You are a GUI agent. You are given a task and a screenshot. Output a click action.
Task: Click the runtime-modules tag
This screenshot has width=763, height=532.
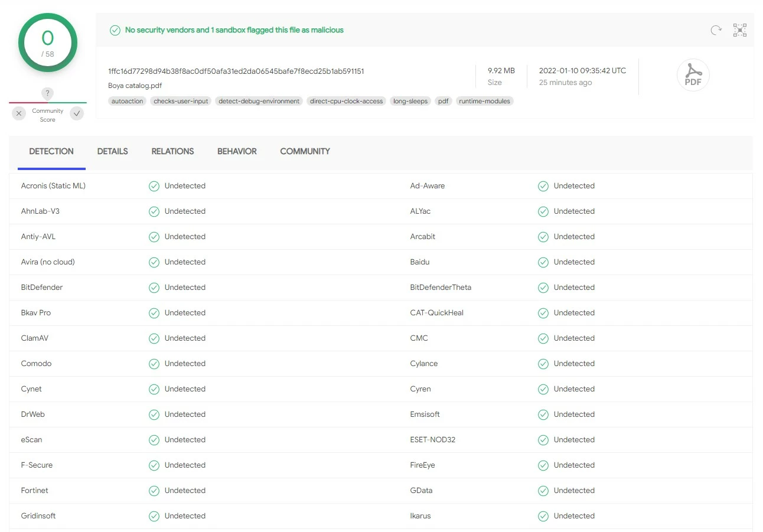point(484,101)
